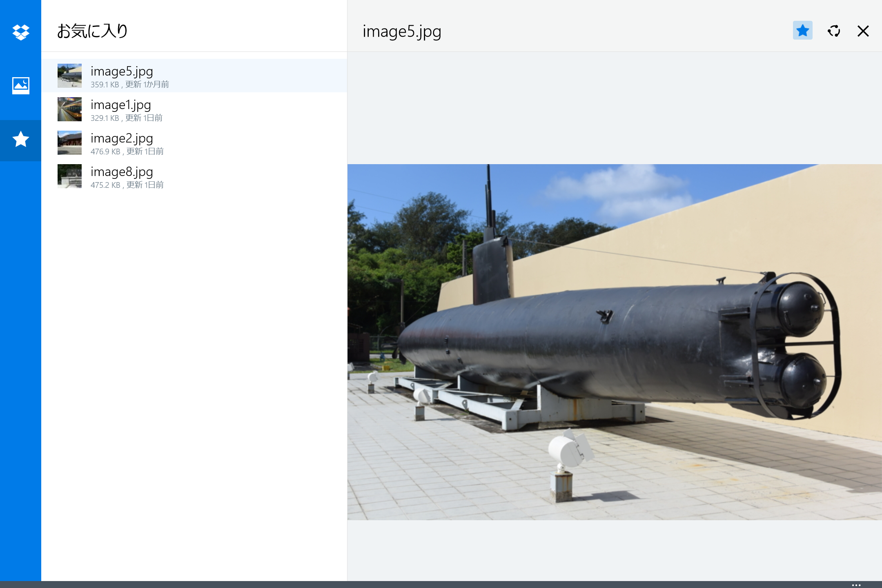Screen dimensions: 882x588
Task: Open image8.jpg from the list
Action: click(122, 172)
